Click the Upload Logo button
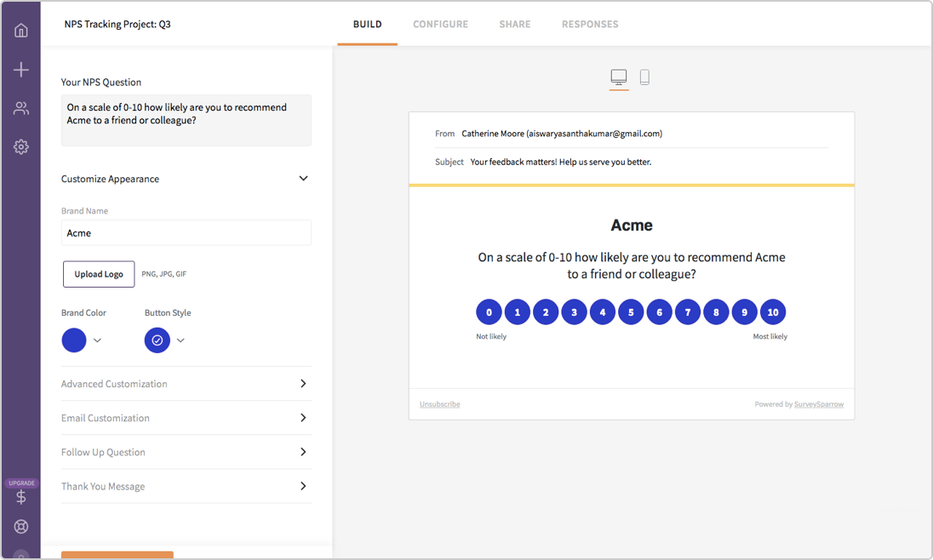The image size is (933, 560). [x=98, y=274]
